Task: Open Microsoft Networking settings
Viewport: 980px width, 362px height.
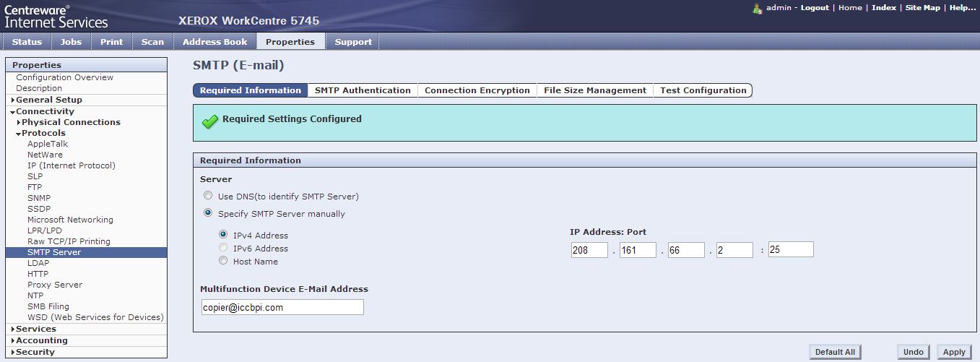Action: click(70, 220)
